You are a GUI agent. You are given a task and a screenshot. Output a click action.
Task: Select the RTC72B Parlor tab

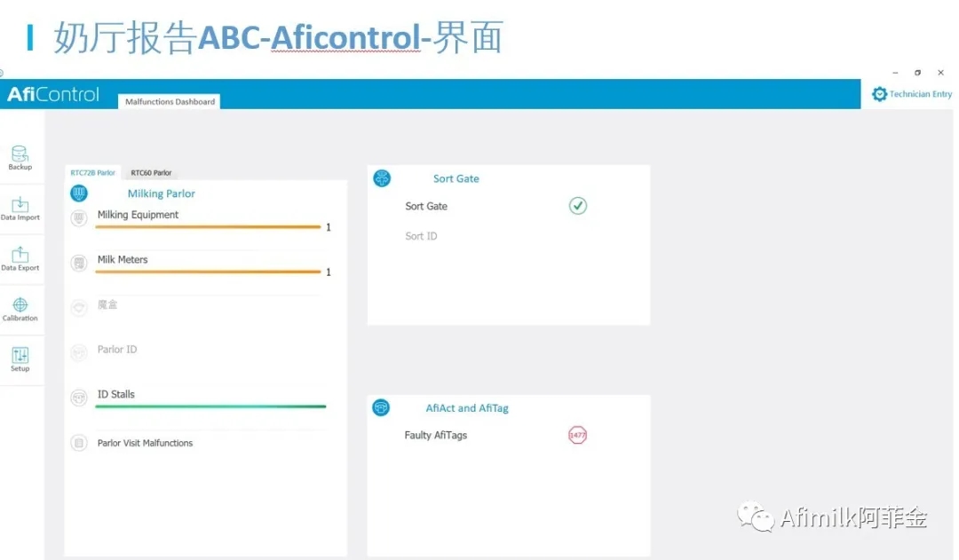tap(93, 173)
